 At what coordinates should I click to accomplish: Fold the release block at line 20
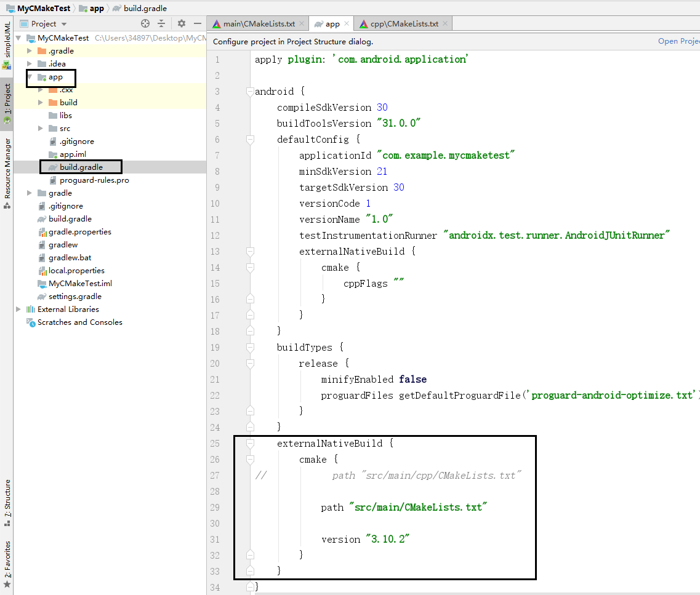250,364
